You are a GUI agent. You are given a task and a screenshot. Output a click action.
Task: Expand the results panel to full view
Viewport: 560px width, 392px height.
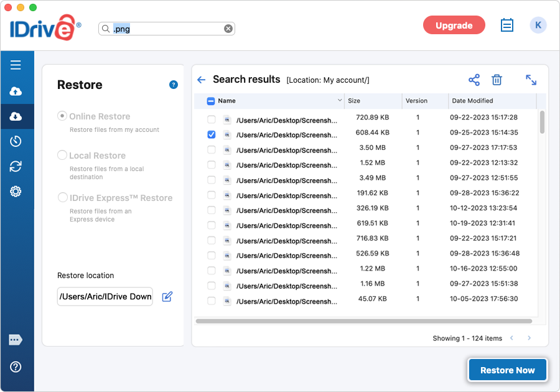click(x=531, y=80)
